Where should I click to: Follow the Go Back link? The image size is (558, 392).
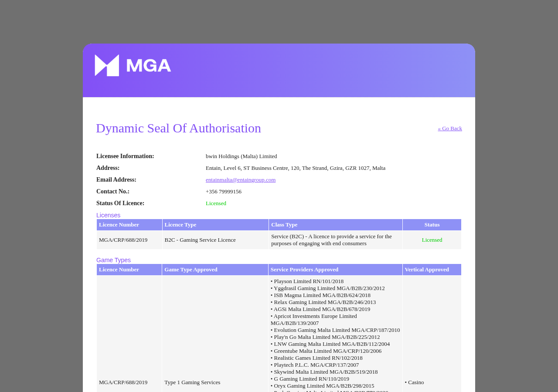450,128
